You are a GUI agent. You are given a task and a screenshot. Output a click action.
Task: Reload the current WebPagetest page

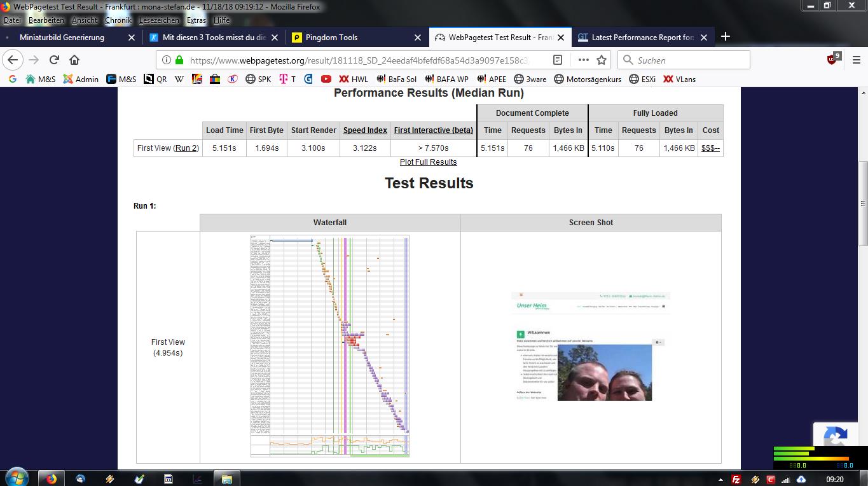pos(54,60)
